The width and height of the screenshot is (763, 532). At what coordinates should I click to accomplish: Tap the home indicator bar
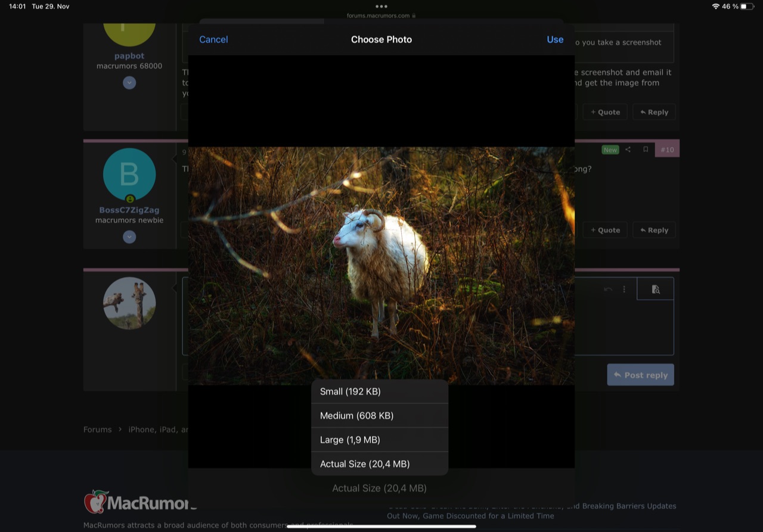pyautogui.click(x=381, y=527)
